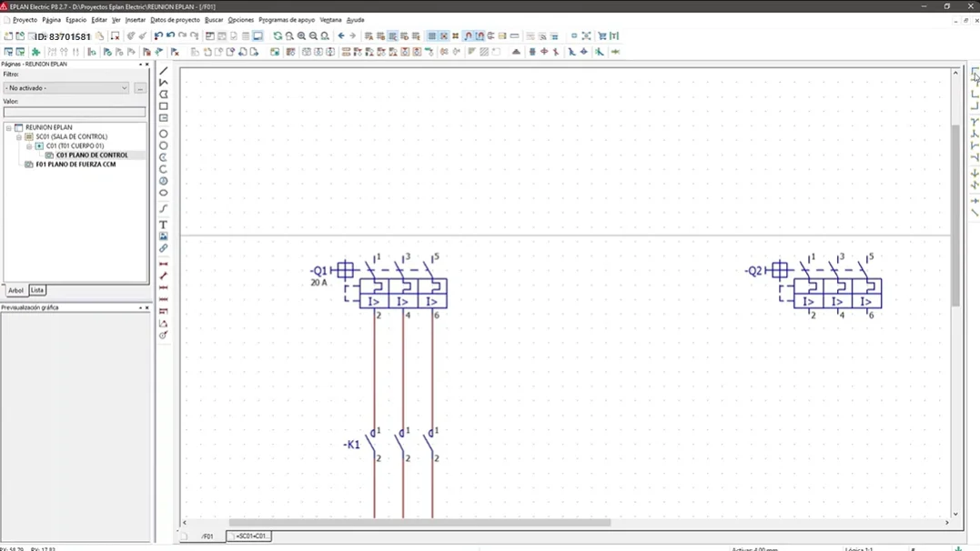Collapse the SC01 (SALA DE CONTROL) node
Viewport: 980px width, 551px height.
[x=19, y=136]
